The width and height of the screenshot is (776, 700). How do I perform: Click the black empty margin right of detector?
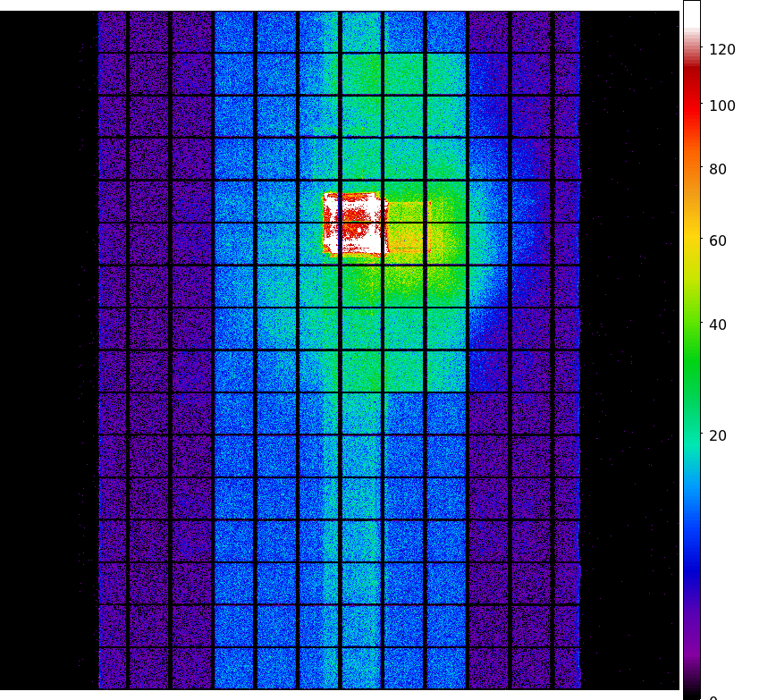coord(628,358)
